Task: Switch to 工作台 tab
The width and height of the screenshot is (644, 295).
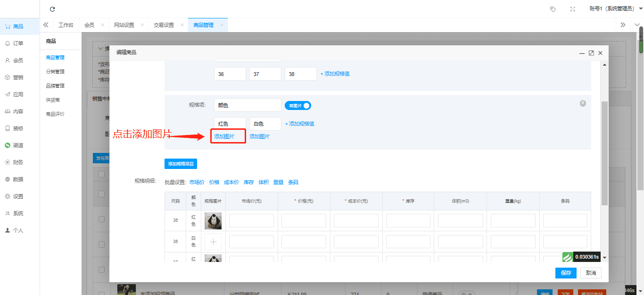Action: tap(66, 25)
